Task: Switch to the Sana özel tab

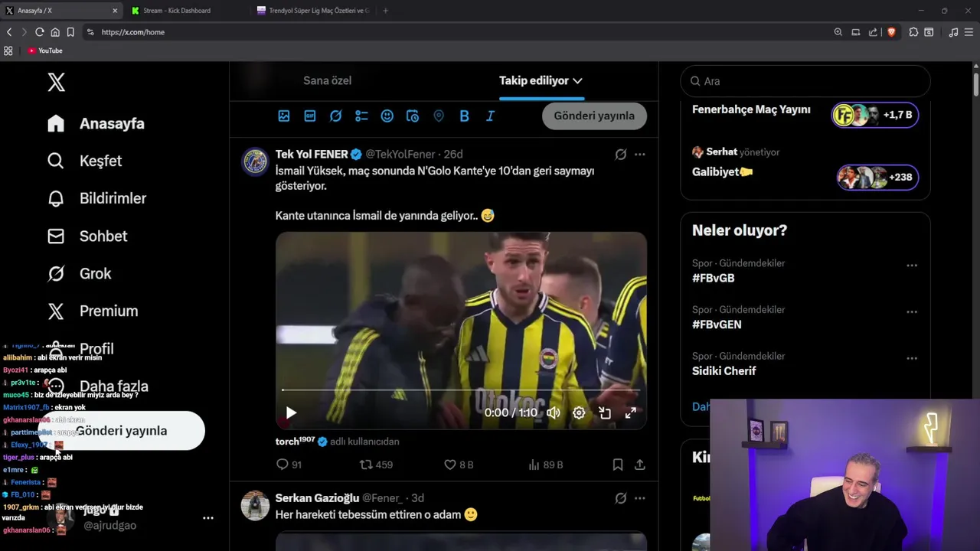Action: tap(328, 80)
